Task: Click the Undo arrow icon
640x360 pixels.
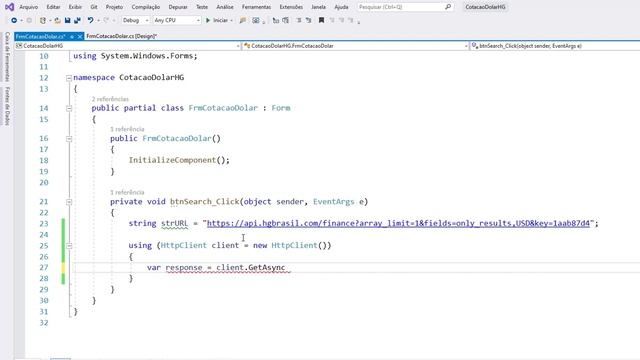Action: pyautogui.click(x=90, y=20)
